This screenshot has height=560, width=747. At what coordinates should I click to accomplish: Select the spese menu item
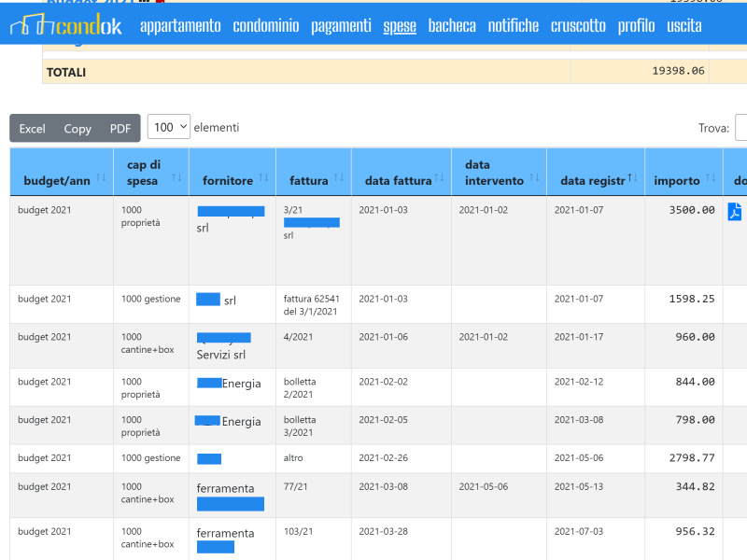400,26
